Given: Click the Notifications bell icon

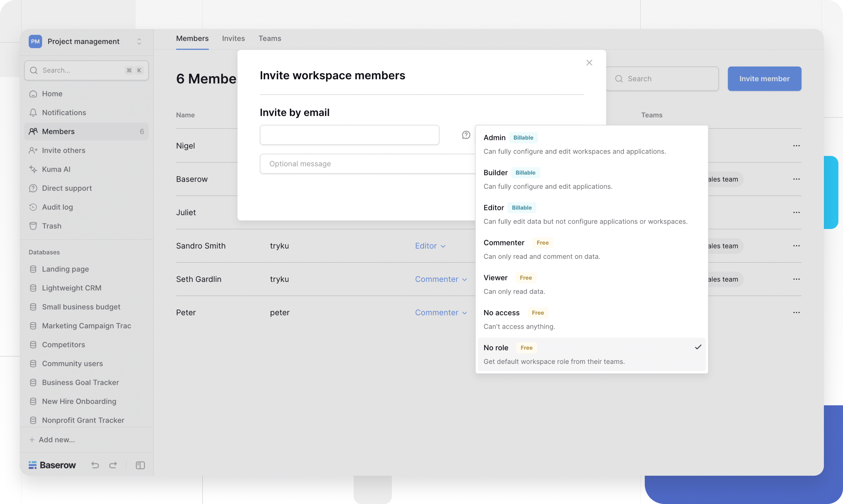Looking at the screenshot, I should (33, 113).
